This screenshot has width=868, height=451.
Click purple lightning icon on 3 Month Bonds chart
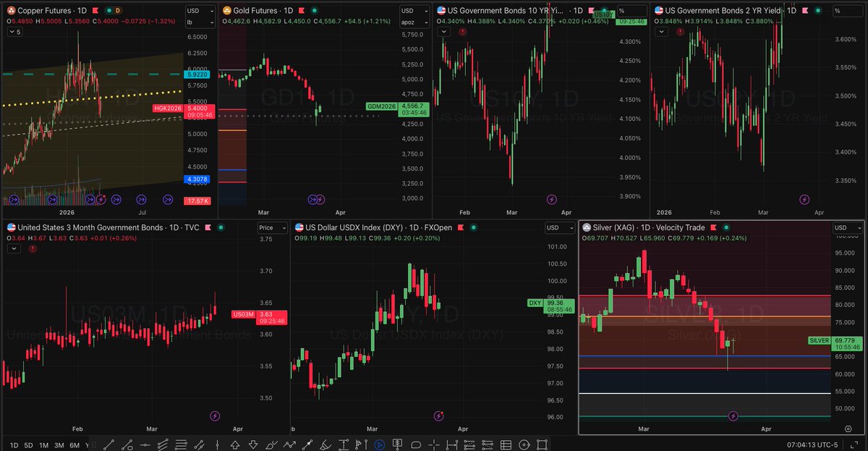215,416
